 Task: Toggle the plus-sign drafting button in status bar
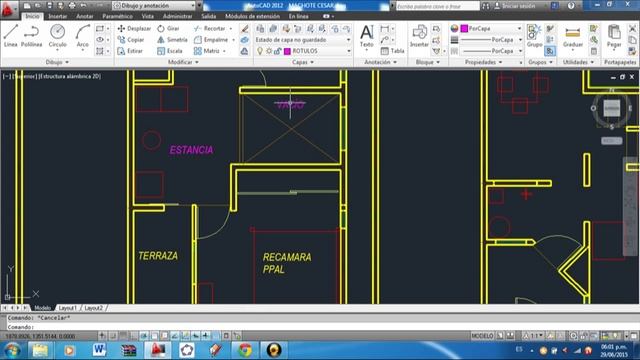point(206,336)
